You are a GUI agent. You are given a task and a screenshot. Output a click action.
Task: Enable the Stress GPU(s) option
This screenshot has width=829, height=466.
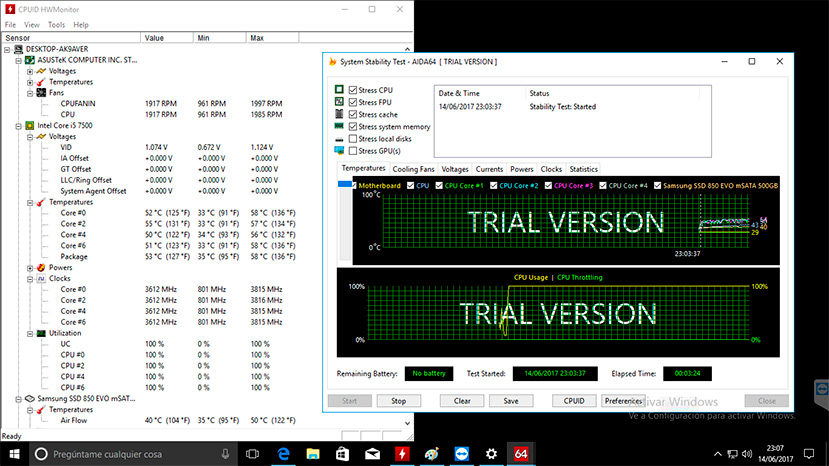pos(353,151)
